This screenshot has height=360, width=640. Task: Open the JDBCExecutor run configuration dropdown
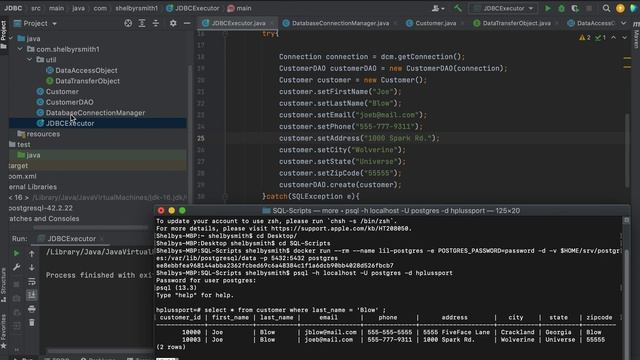[503, 8]
